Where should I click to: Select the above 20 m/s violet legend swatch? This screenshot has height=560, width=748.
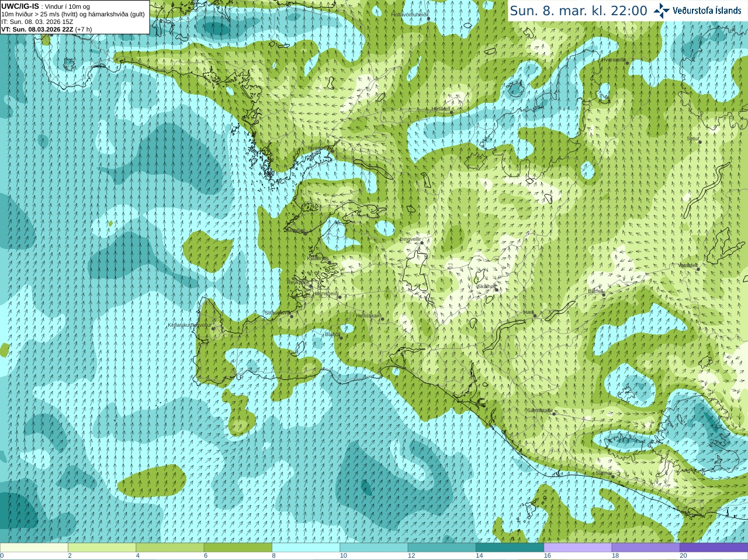(x=714, y=548)
